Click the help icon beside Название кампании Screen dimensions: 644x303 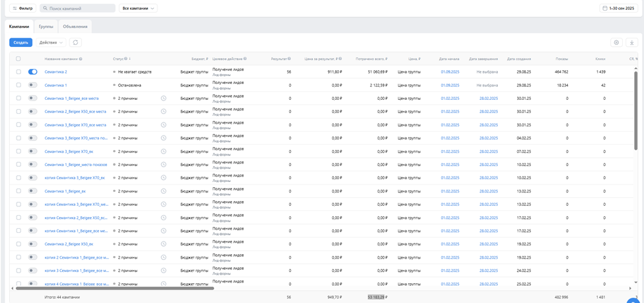[81, 59]
